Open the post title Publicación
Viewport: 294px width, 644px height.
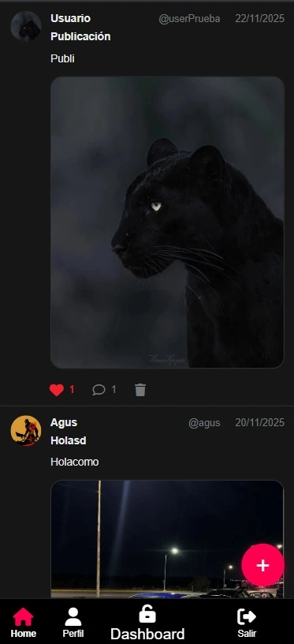pos(80,36)
